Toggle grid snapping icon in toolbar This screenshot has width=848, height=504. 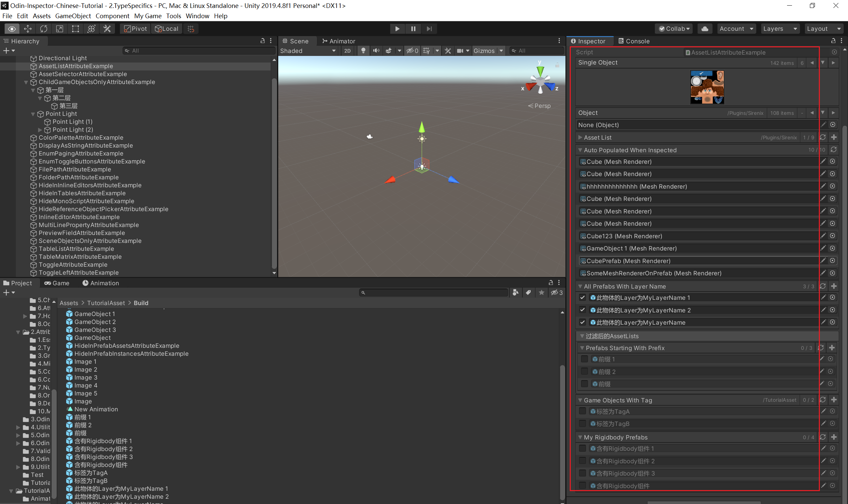[x=191, y=29]
